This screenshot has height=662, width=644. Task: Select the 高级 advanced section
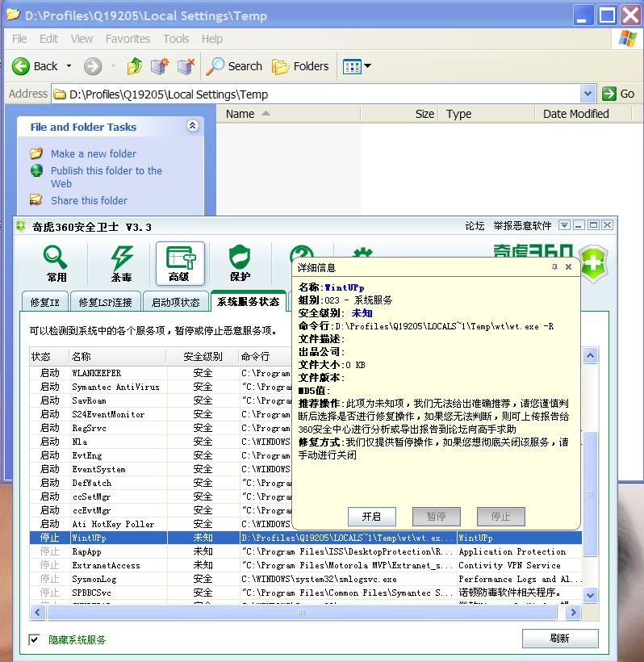[180, 263]
